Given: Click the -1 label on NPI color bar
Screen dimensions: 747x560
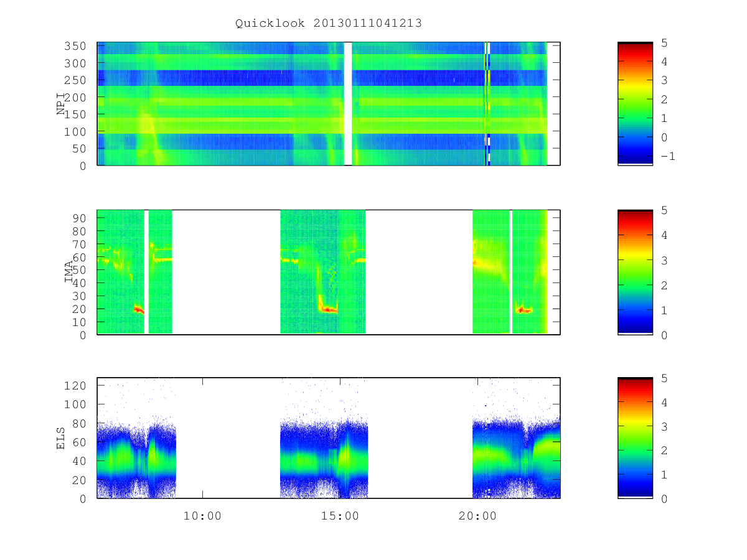Looking at the screenshot, I should tap(667, 156).
